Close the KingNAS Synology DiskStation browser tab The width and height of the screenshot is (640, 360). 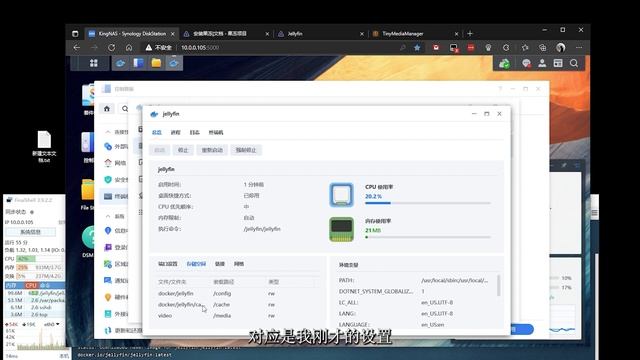pyautogui.click(x=173, y=34)
